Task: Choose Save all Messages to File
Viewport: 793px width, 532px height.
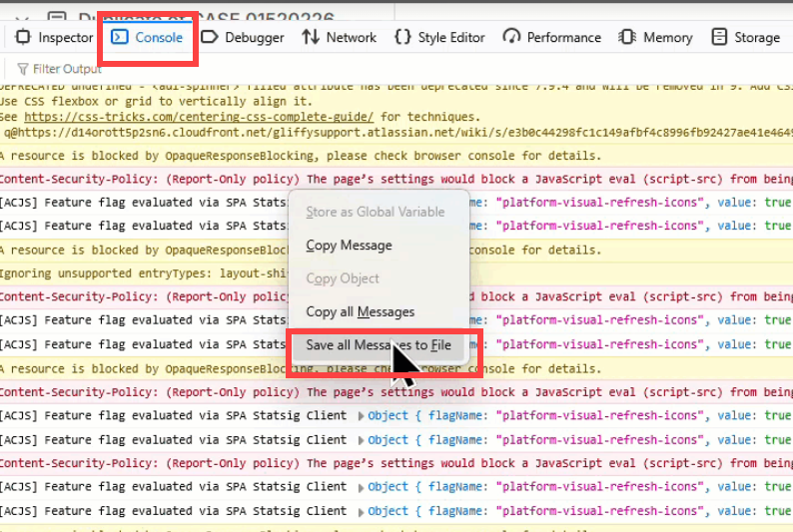Action: pyautogui.click(x=378, y=345)
